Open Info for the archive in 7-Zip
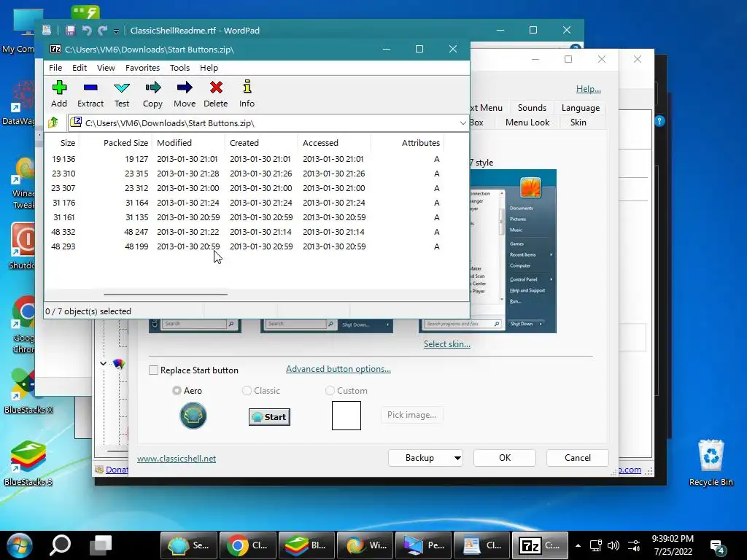 [x=247, y=94]
